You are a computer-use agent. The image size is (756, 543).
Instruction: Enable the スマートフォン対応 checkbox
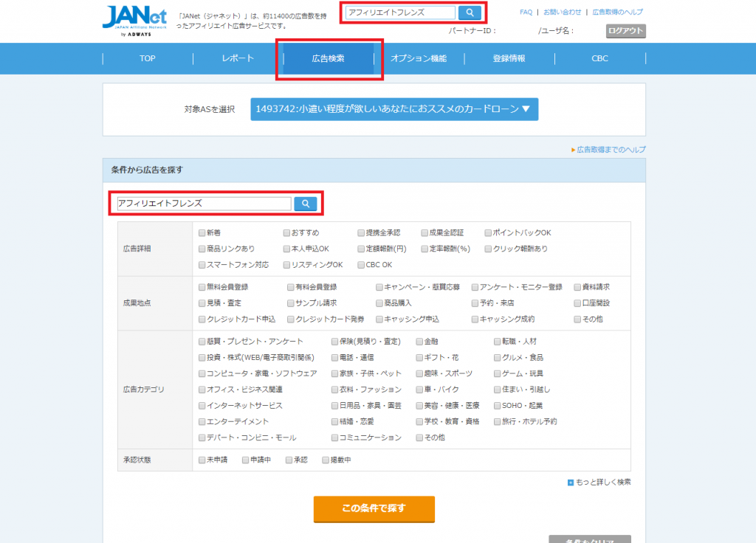pyautogui.click(x=202, y=265)
